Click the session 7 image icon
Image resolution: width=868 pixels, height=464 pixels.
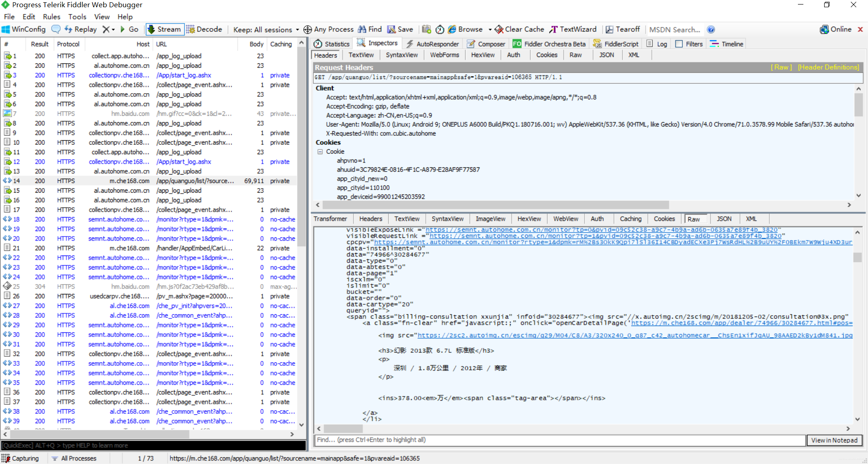click(x=7, y=114)
